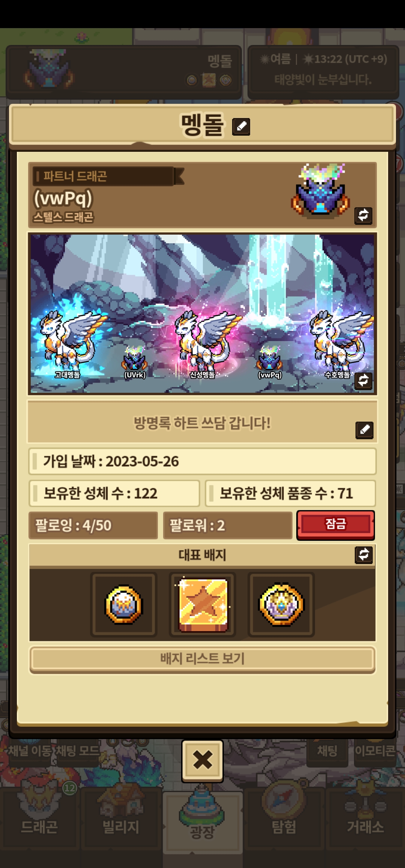
Task: Change dragons shown in the cave scene
Action: pyautogui.click(x=363, y=381)
